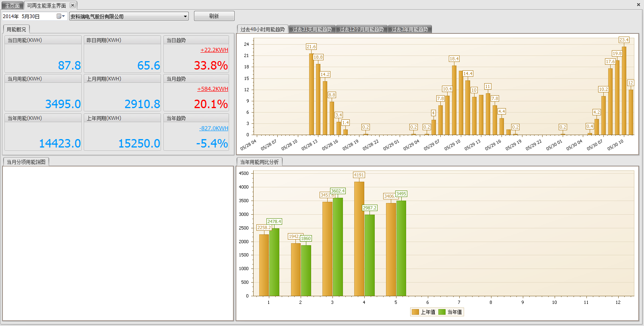This screenshot has width=644, height=326.
Task: Click the +584.2KWH monthly trend link
Action: click(213, 89)
